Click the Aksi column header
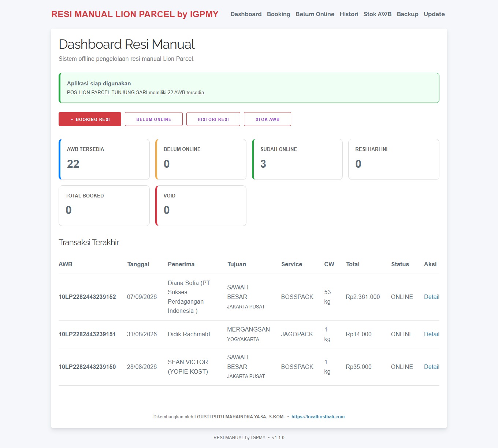 coord(430,264)
